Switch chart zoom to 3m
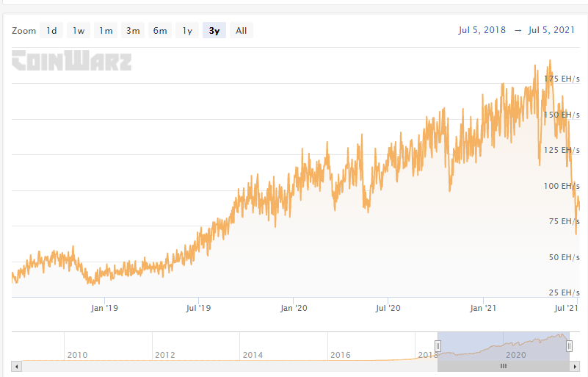Viewport: 588px width, 377px height. tap(133, 30)
